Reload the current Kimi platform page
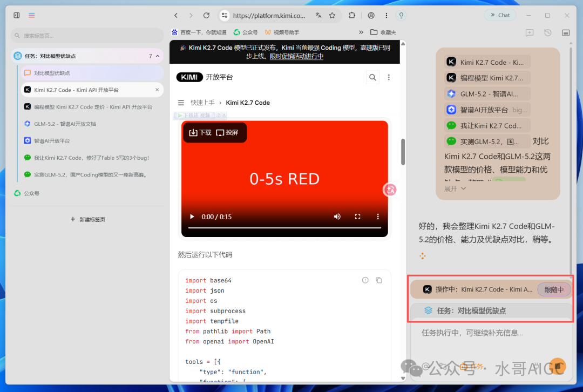 [x=206, y=15]
